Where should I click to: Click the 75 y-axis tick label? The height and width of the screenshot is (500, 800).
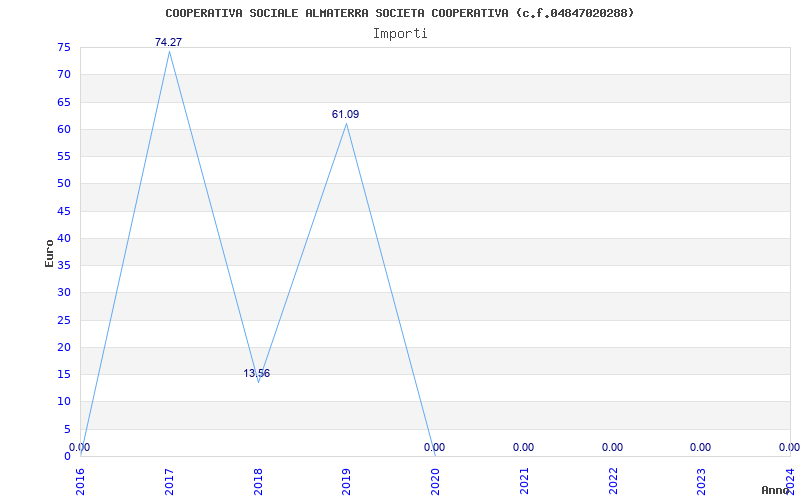[x=64, y=47]
